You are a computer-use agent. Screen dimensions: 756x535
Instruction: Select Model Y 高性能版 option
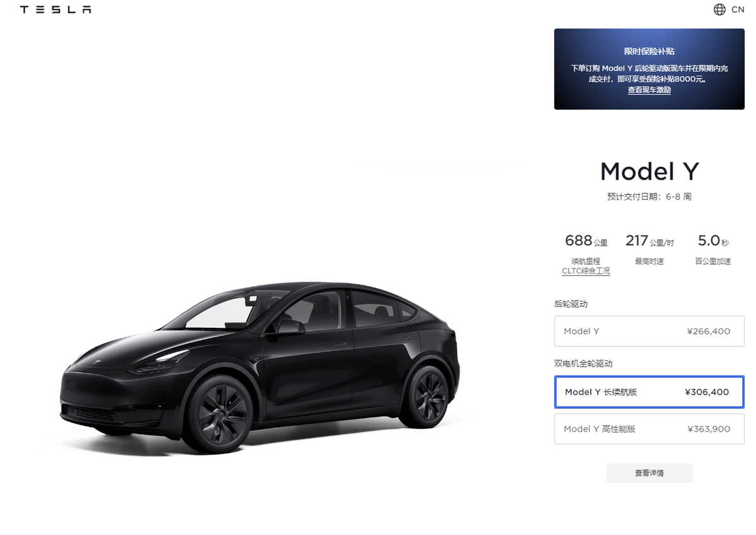(x=649, y=429)
